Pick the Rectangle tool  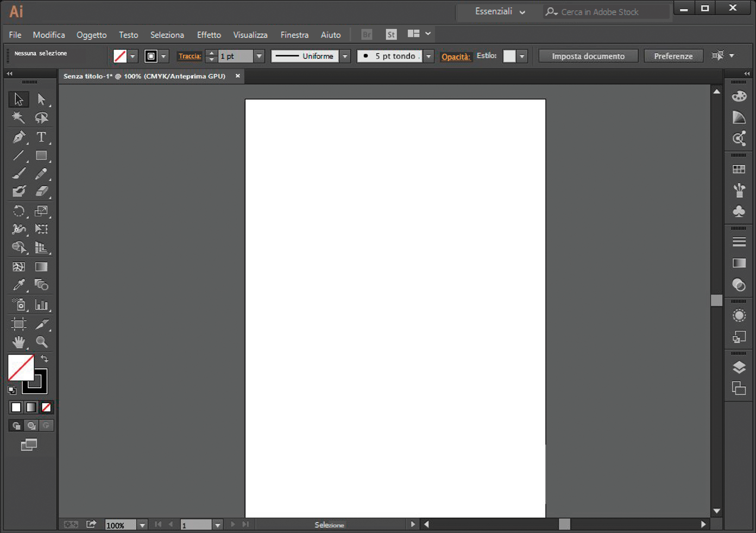pos(41,155)
